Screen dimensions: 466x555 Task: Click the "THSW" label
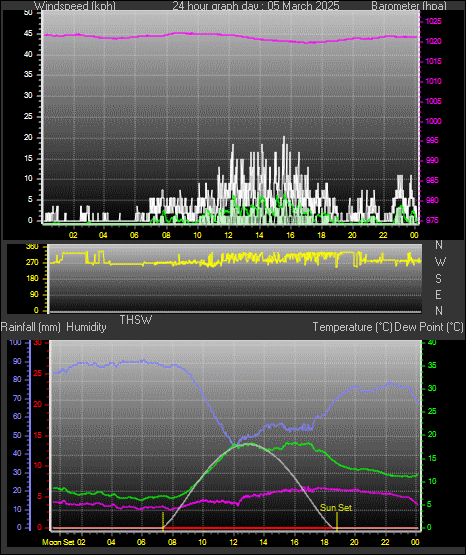pyautogui.click(x=136, y=320)
